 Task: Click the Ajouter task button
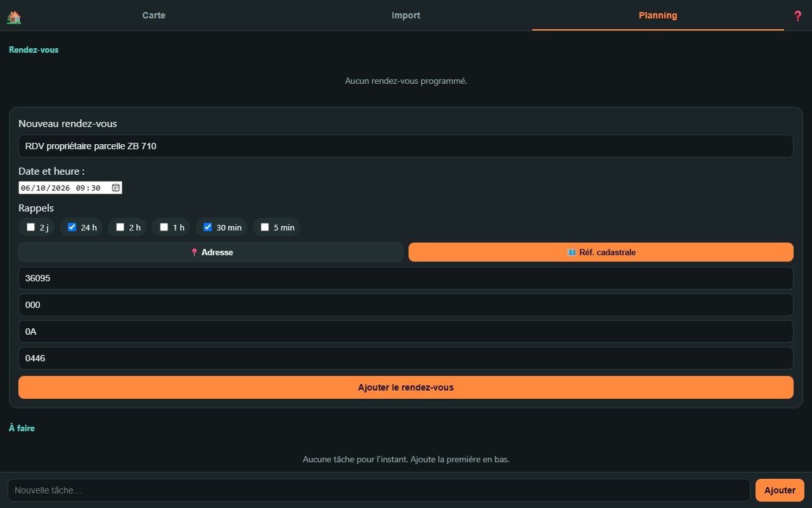780,490
